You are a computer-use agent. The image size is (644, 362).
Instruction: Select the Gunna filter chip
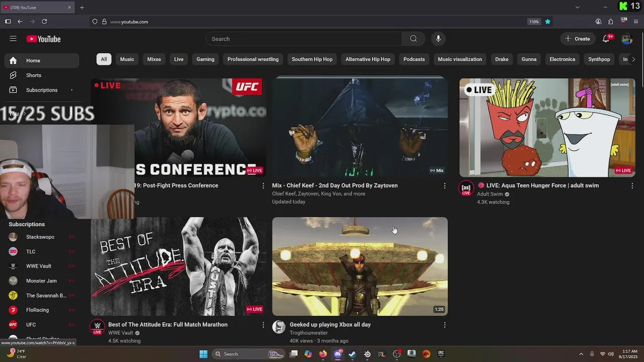[x=529, y=59]
